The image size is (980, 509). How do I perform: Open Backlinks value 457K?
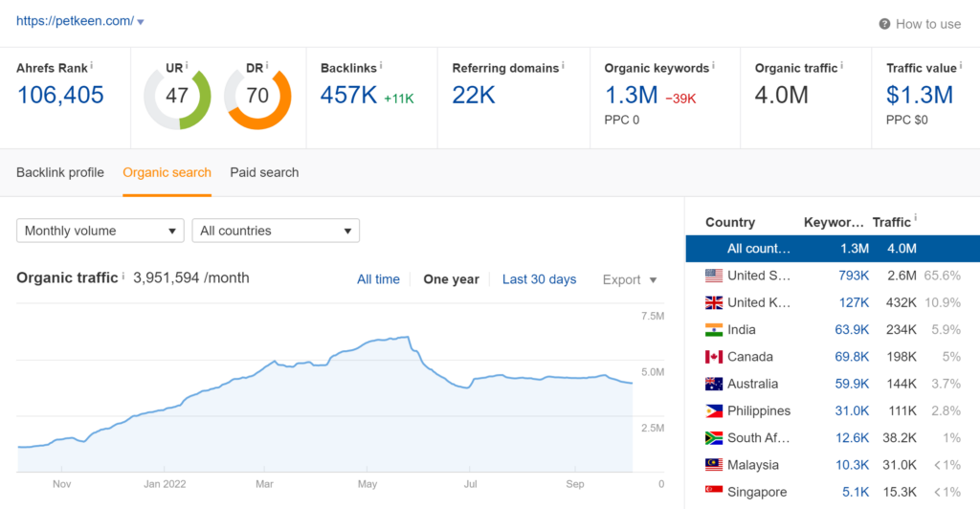point(348,95)
